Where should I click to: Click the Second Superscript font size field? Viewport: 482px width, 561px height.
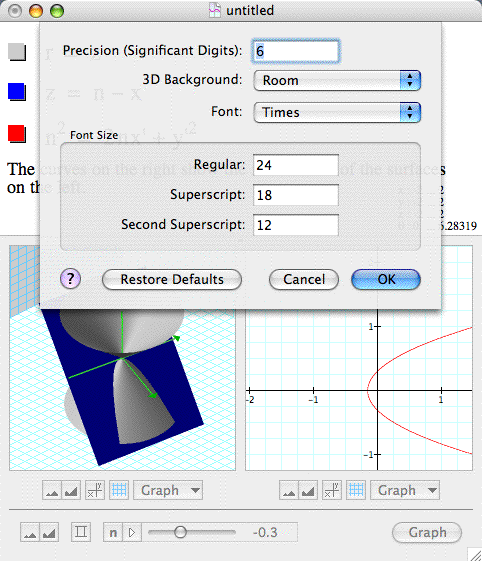click(x=296, y=225)
